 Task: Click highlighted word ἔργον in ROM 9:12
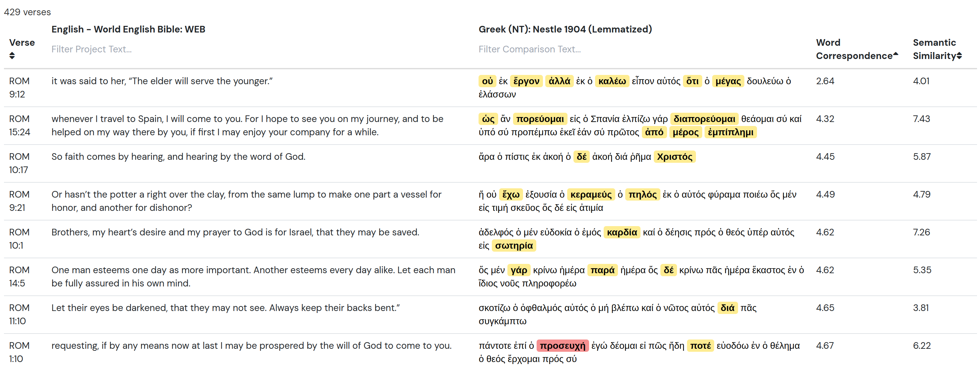point(526,81)
